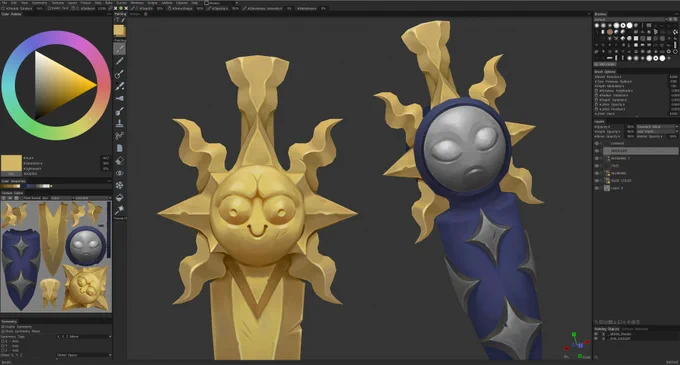Select the Fill bucket tool icon
This screenshot has height=365, width=680.
120,198
